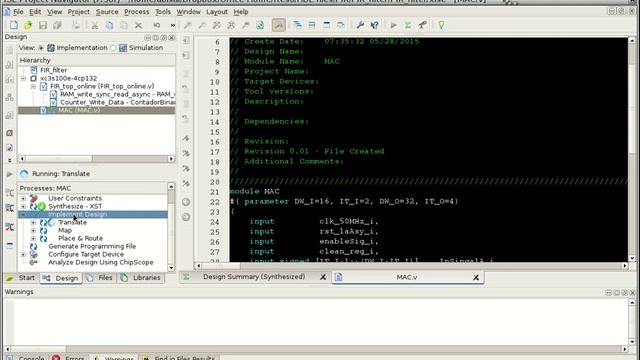
Task: Tile windows horizontally from the toolbar
Action: [312, 25]
